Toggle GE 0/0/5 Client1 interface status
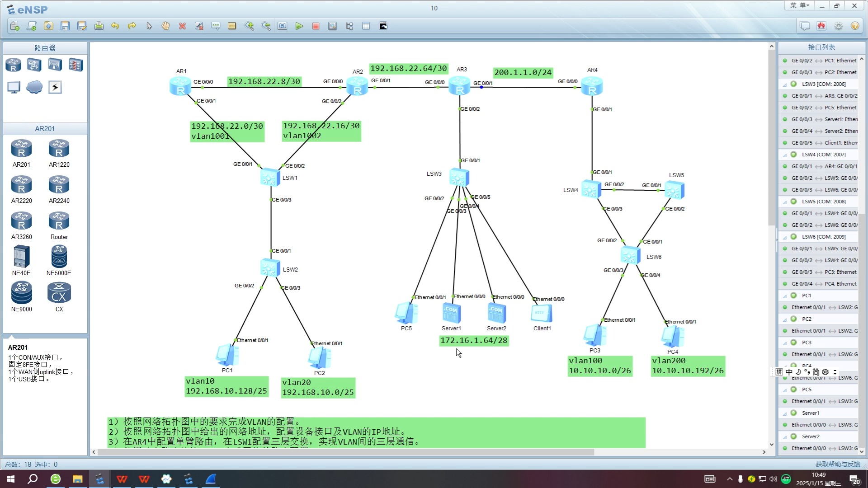The height and width of the screenshot is (488, 868). click(x=786, y=142)
